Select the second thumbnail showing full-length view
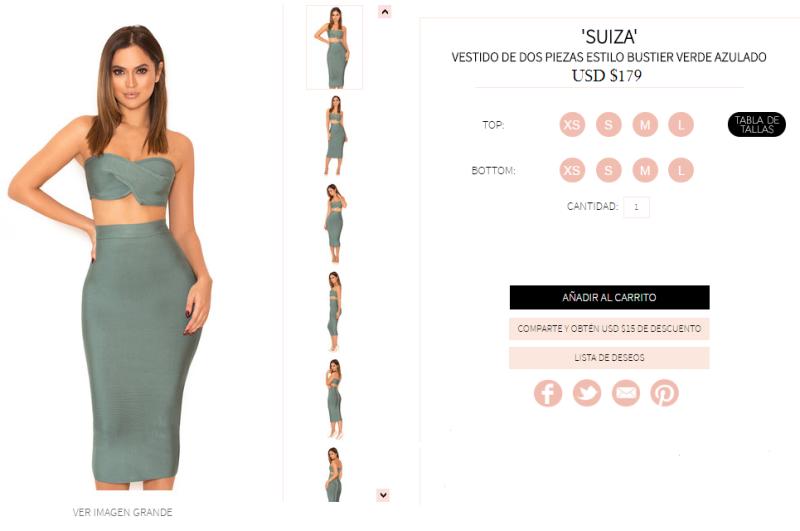The height and width of the screenshot is (531, 800). pyautogui.click(x=335, y=135)
